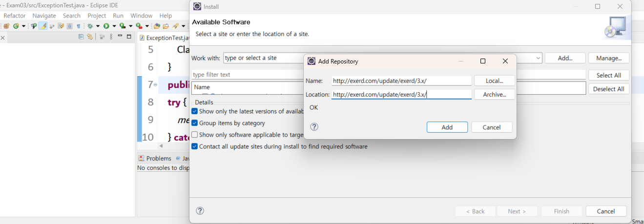Click the Open Task folder toolbar icon
644x224 pixels.
tap(166, 26)
